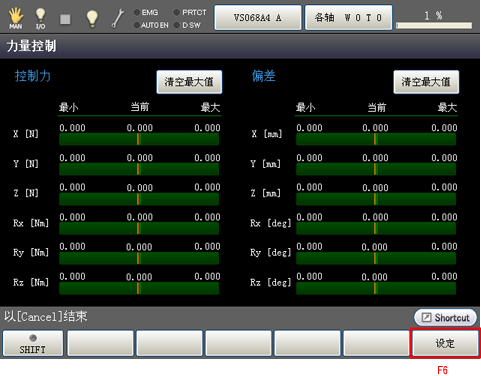Open the 各轴 W0 T0 selector

pyautogui.click(x=348, y=17)
